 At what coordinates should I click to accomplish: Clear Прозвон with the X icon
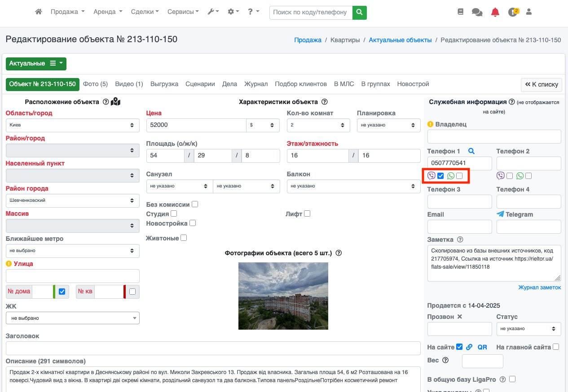(x=459, y=317)
